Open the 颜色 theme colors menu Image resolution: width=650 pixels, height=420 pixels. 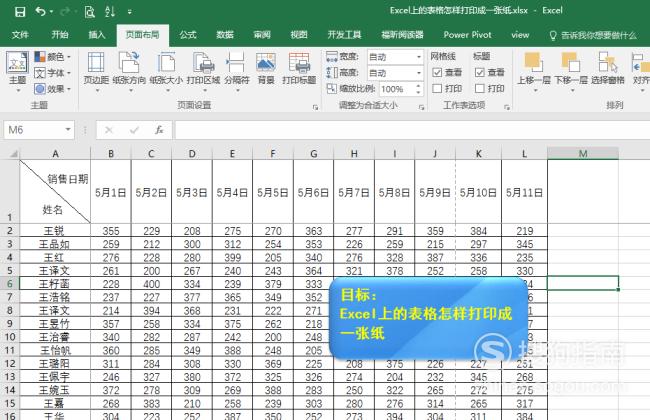coord(52,56)
